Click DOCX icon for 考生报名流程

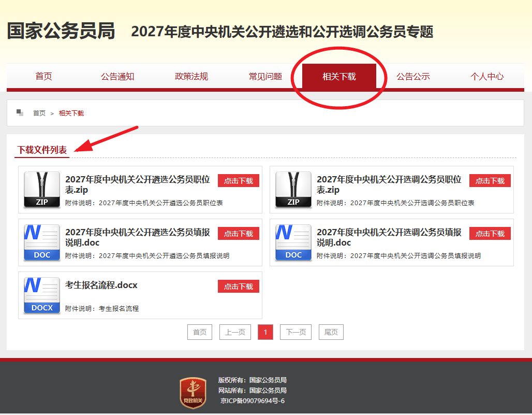click(x=42, y=295)
